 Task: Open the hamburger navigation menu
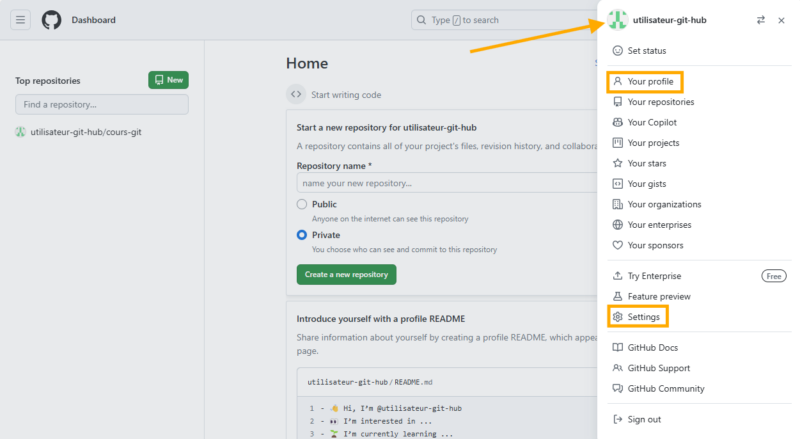click(x=20, y=20)
